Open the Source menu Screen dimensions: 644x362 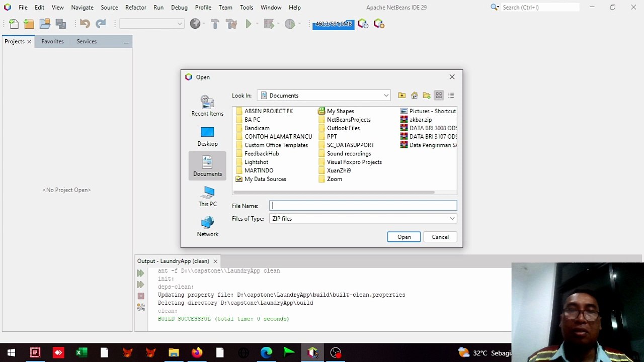(x=109, y=8)
